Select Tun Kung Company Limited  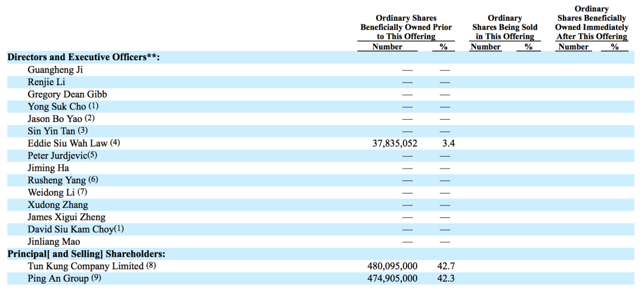86,266
